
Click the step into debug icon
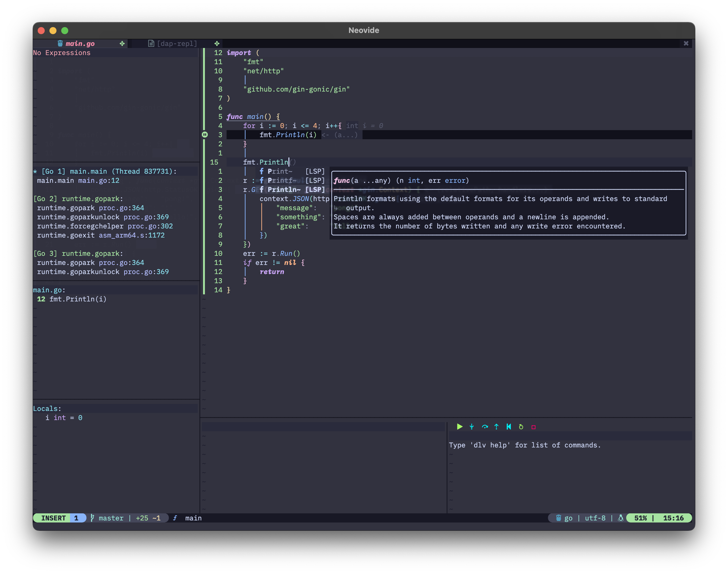point(472,427)
